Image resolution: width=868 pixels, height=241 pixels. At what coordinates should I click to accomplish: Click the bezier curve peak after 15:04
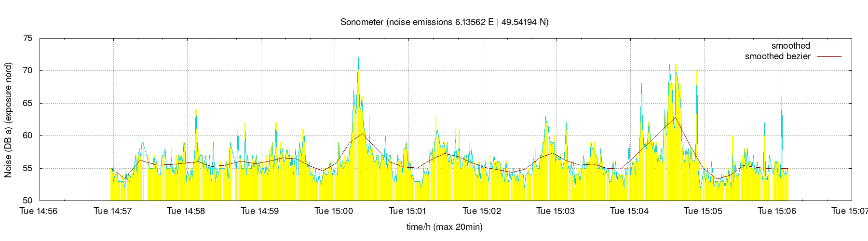click(675, 117)
